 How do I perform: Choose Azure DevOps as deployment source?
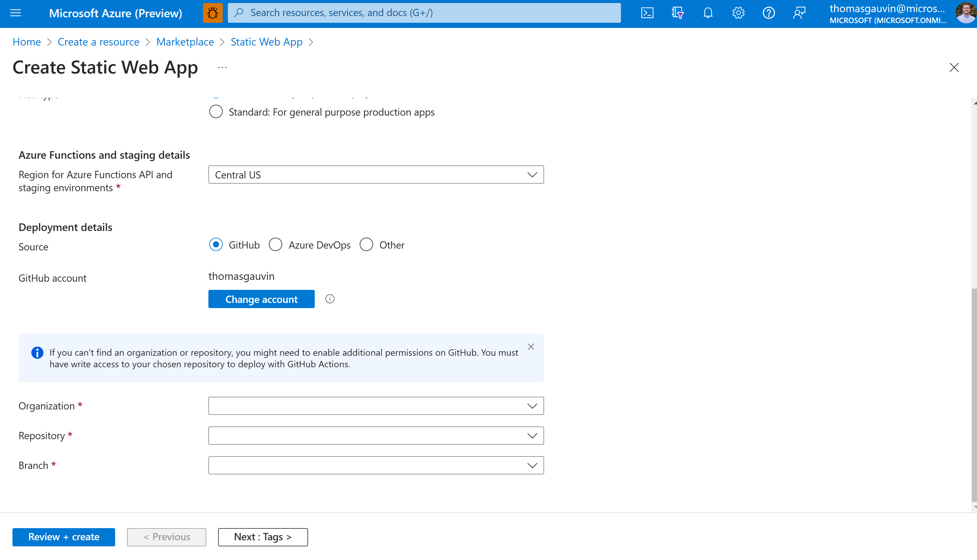[276, 244]
